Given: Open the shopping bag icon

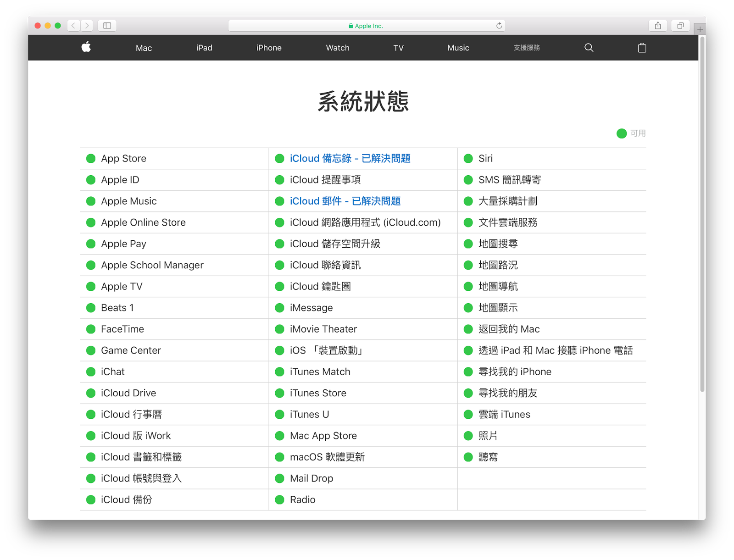Looking at the screenshot, I should 642,48.
